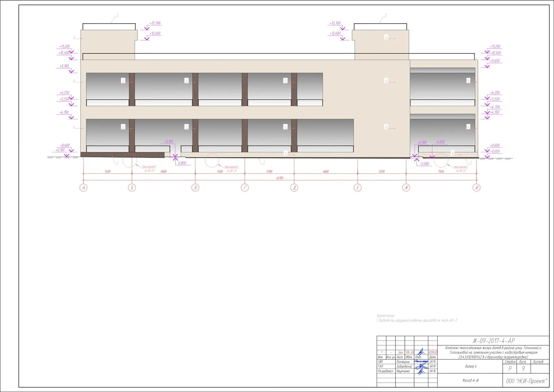Click the revision entry "Зам"
The image size is (554, 392).
pos(400,353)
